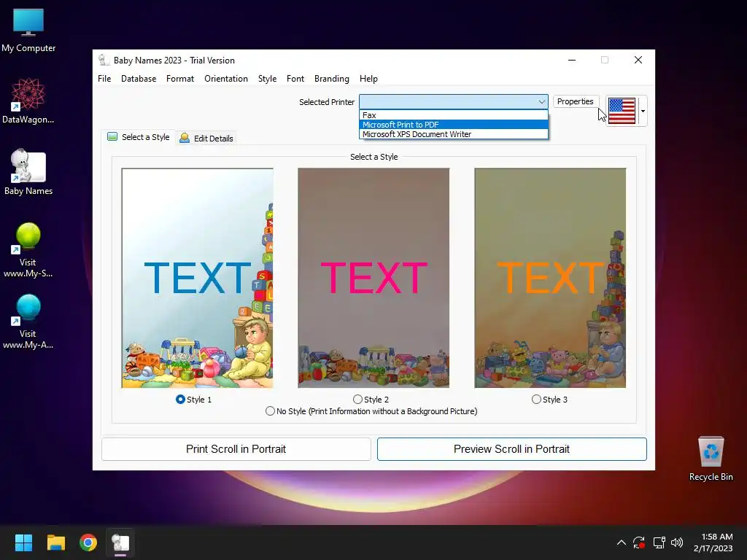Select the Baby Names desktop shortcut
Screen dimensions: 747x560
[x=28, y=172]
